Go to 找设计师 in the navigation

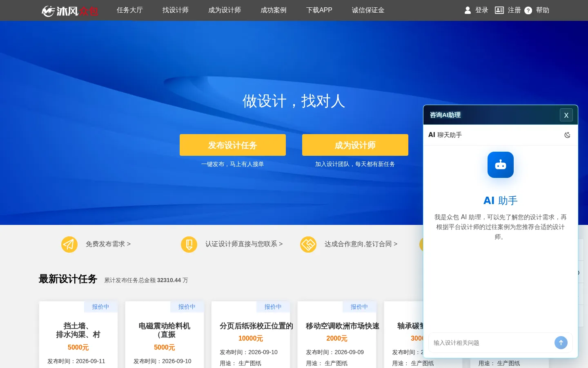176,10
